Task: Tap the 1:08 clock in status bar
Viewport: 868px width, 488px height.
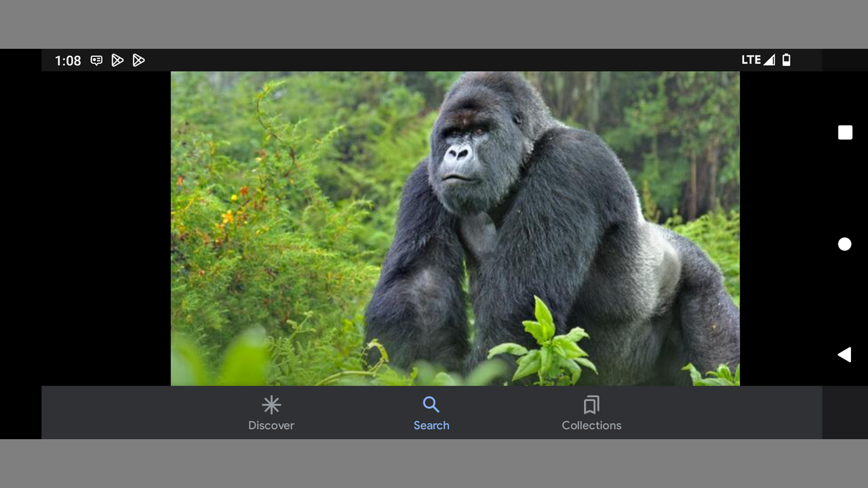Action: click(68, 60)
